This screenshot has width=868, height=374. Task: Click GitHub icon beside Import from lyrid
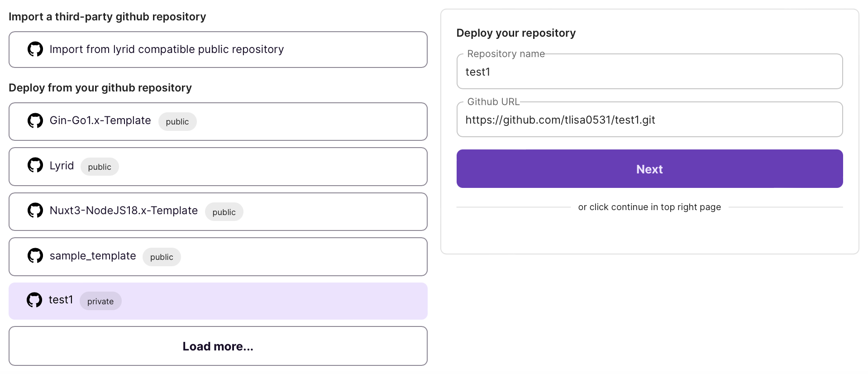35,49
